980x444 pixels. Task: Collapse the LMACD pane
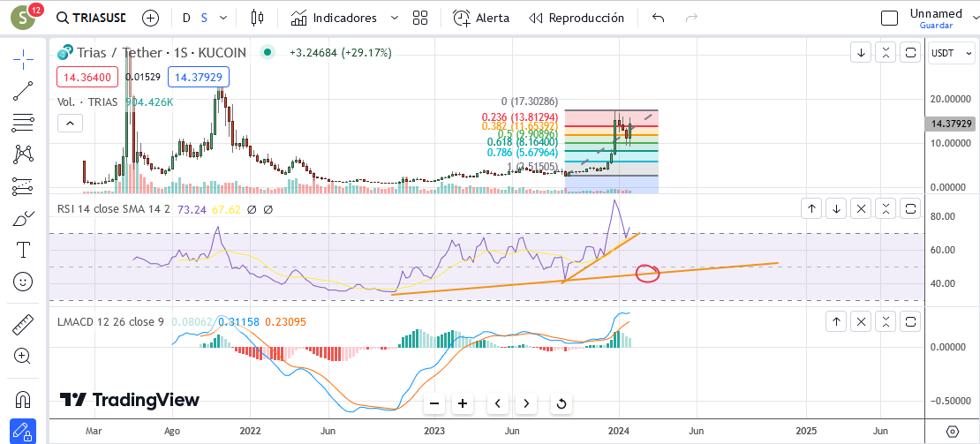point(886,322)
